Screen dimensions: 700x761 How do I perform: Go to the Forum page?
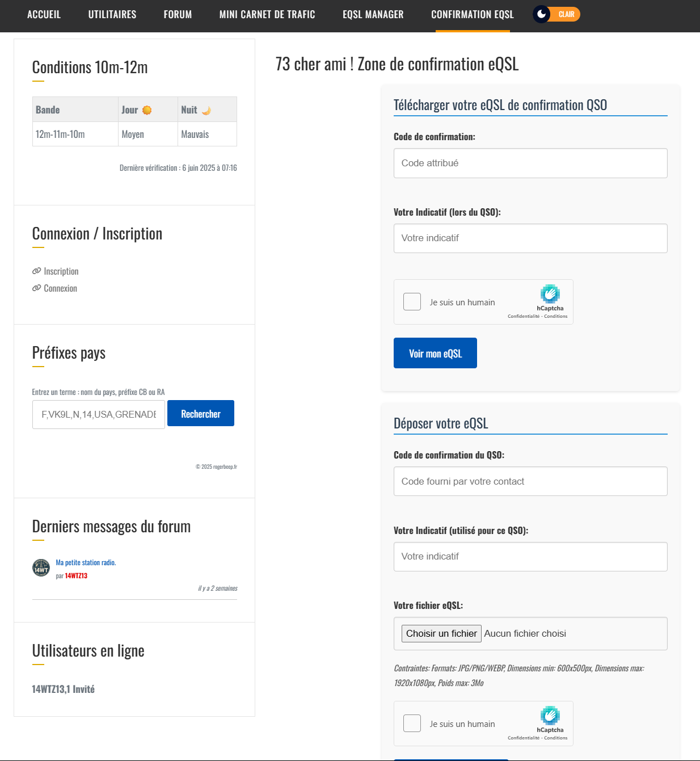click(x=178, y=15)
